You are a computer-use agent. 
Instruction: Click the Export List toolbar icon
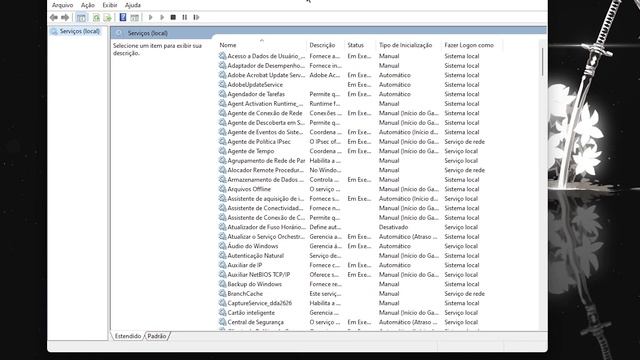point(107,18)
